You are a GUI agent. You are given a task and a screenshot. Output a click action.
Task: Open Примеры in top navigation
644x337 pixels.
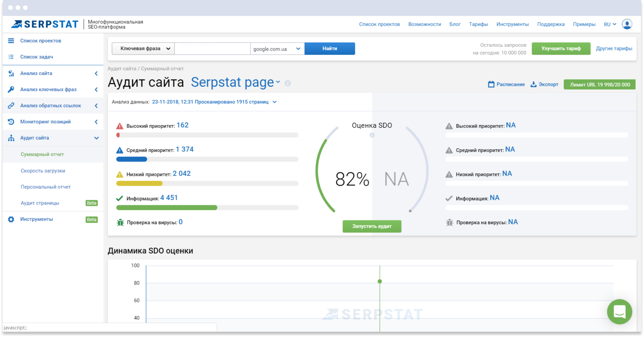click(584, 24)
